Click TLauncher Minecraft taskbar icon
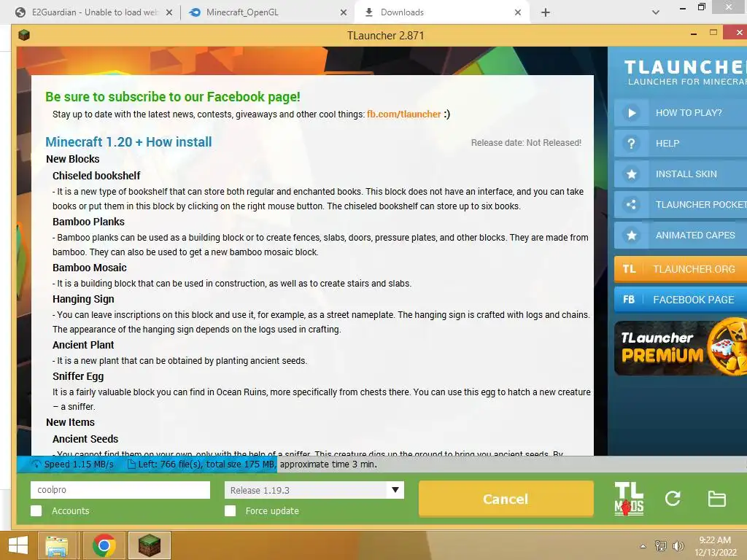This screenshot has width=747, height=560. pyautogui.click(x=149, y=545)
